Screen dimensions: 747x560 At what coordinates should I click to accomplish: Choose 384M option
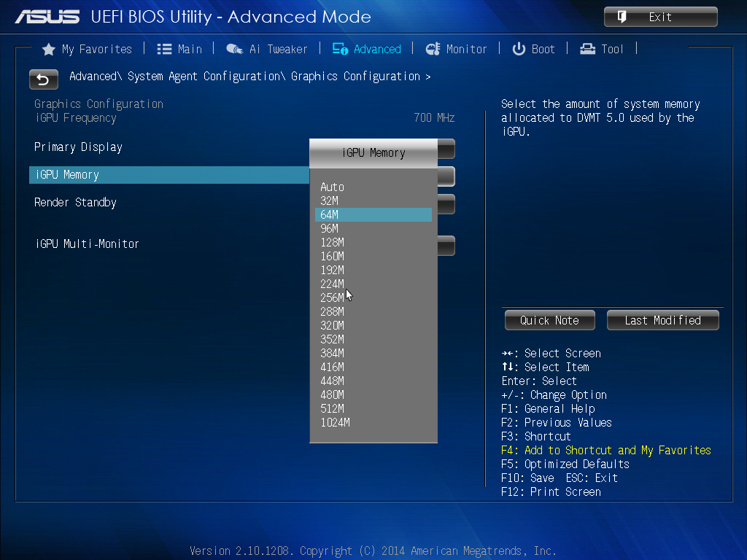point(373,353)
